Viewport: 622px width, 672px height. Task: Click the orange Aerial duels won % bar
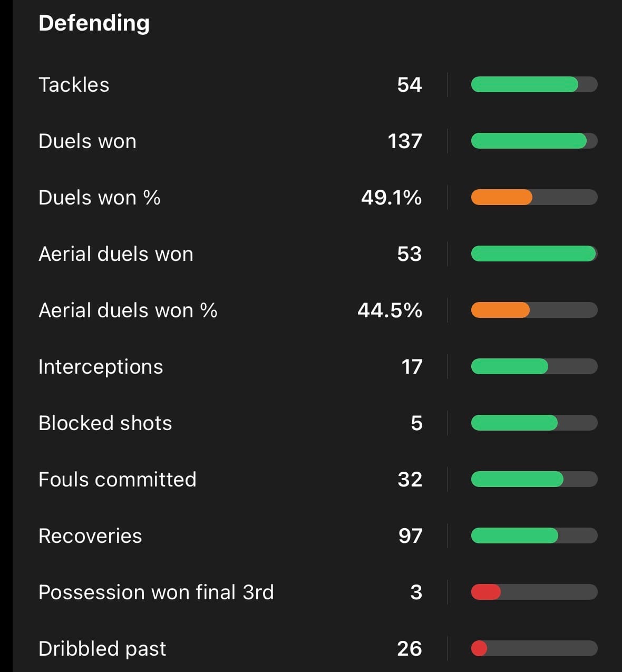click(x=500, y=310)
